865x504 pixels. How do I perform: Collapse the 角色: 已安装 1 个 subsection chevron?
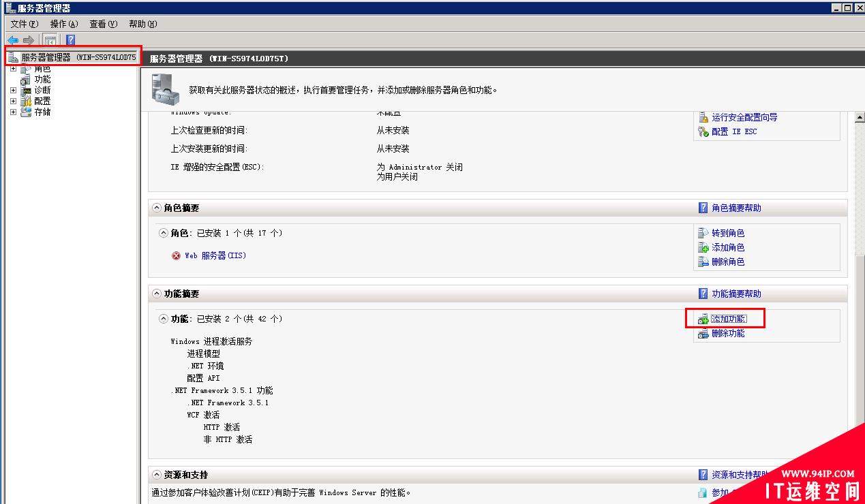pyautogui.click(x=164, y=233)
